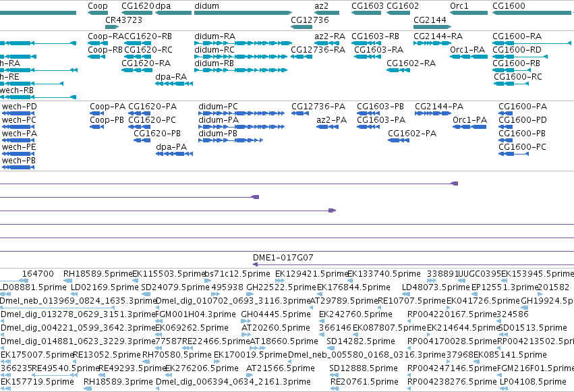Click the wech-PD protein feature
The height and width of the screenshot is (392, 574).
[x=18, y=113]
